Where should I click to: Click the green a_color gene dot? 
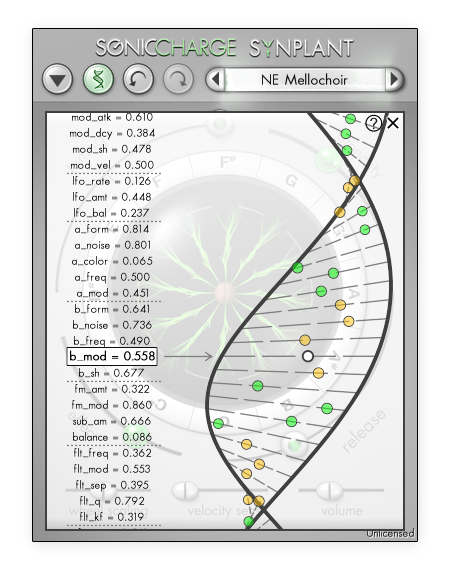pyautogui.click(x=298, y=268)
